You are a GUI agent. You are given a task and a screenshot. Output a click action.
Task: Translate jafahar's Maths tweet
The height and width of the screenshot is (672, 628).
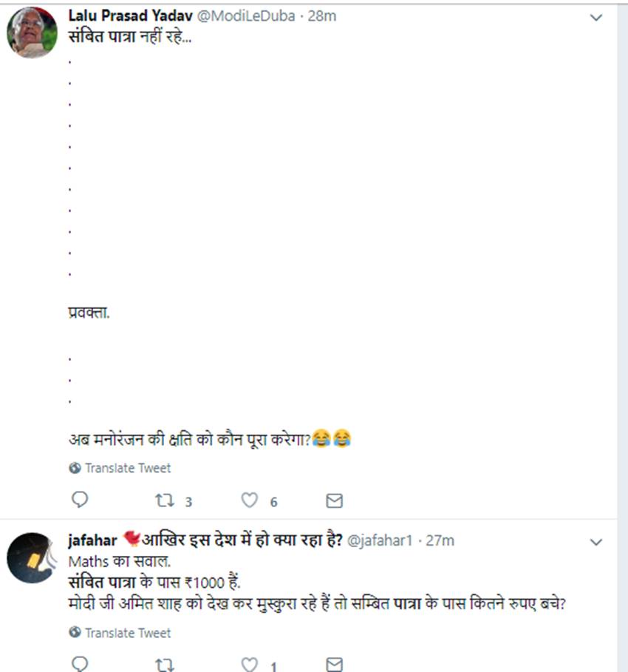point(127,633)
